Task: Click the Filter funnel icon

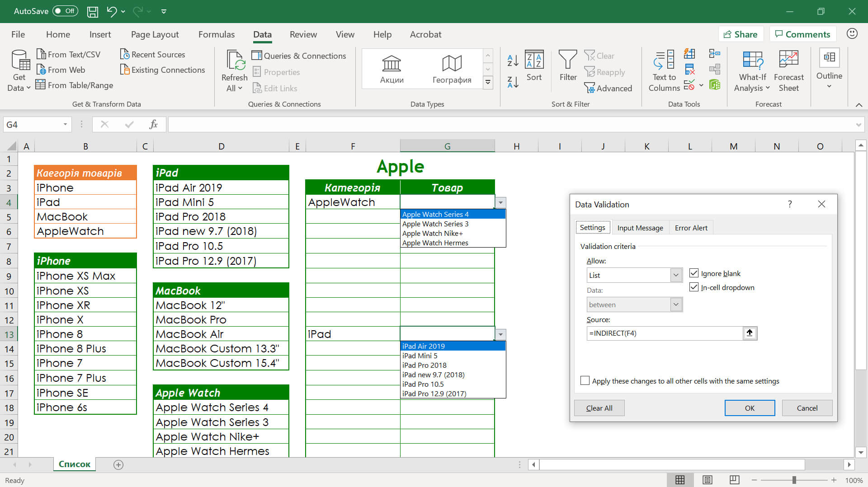Action: 568,60
